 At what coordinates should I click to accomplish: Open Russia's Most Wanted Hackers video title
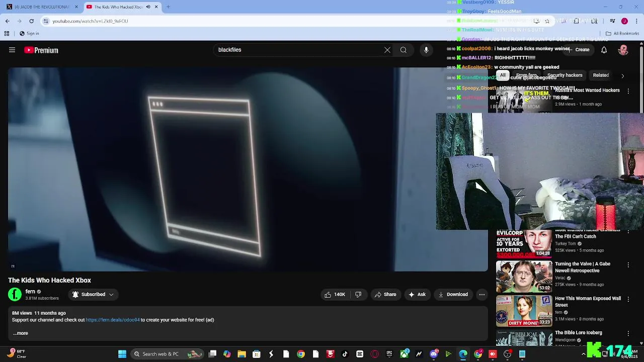(587, 90)
